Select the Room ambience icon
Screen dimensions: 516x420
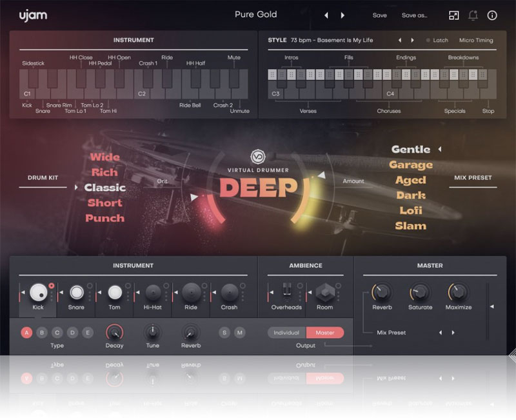pyautogui.click(x=324, y=292)
